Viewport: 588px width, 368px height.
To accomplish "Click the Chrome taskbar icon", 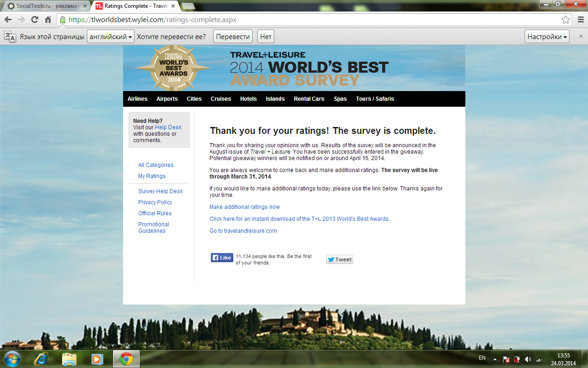I will [x=126, y=359].
